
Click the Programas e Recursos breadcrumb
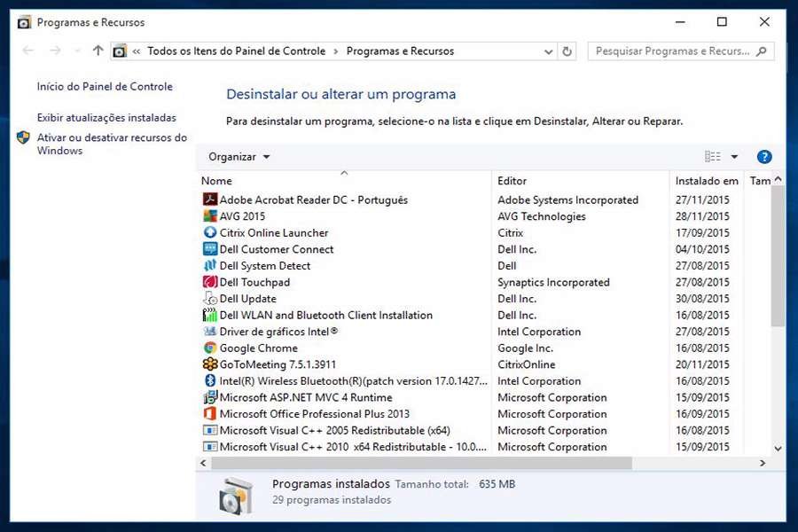pos(400,51)
